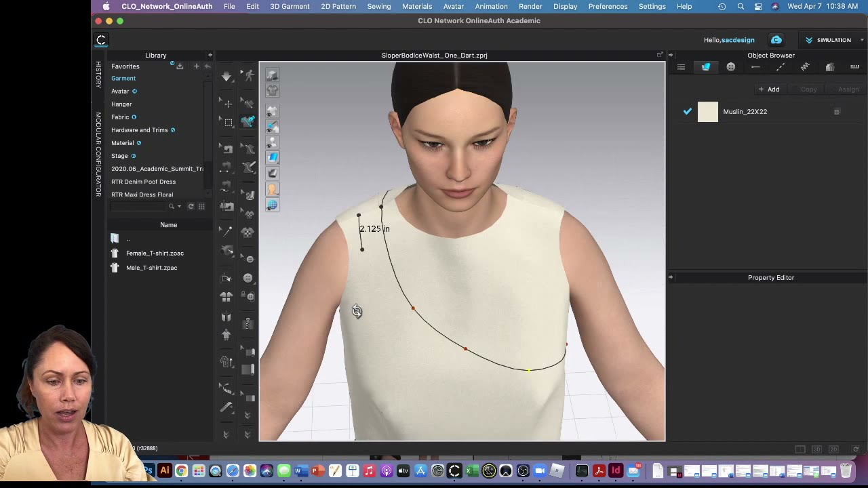The image size is (868, 488).
Task: Open the Topstitch tab in Object Browser
Action: tap(781, 67)
